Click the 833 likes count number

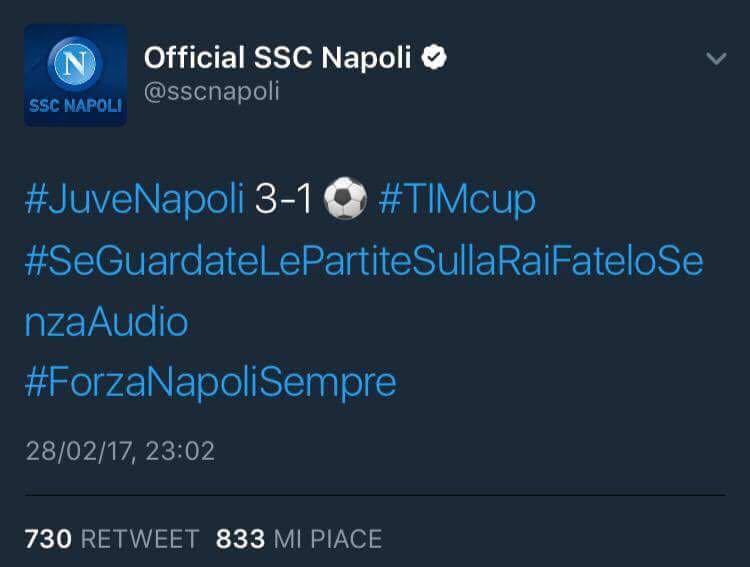click(240, 539)
